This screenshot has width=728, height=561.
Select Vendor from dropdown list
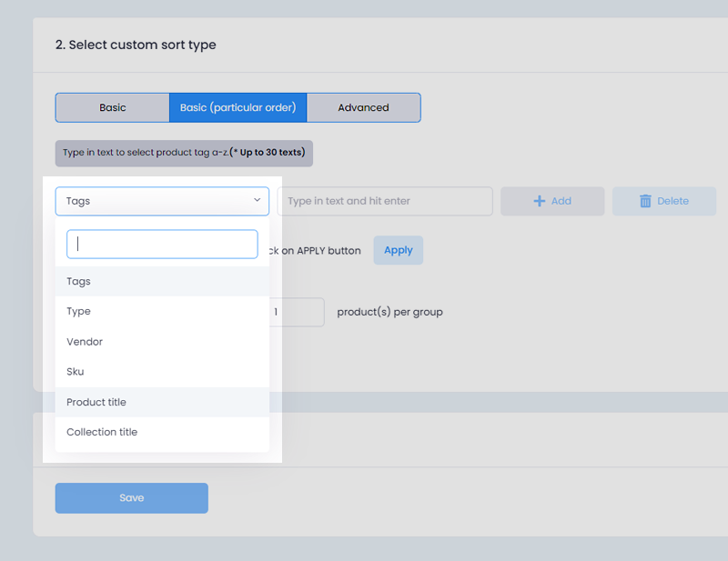162,342
